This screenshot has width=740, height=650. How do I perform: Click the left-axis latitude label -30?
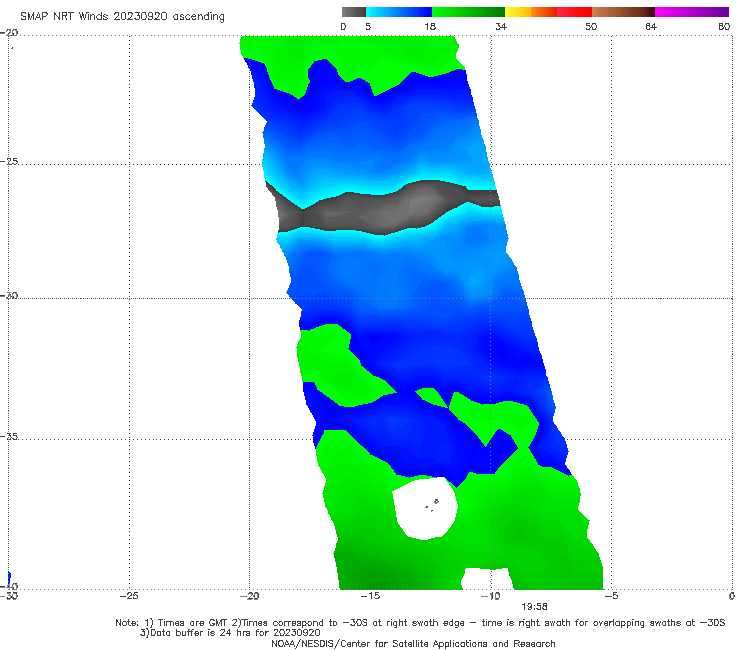pyautogui.click(x=10, y=295)
